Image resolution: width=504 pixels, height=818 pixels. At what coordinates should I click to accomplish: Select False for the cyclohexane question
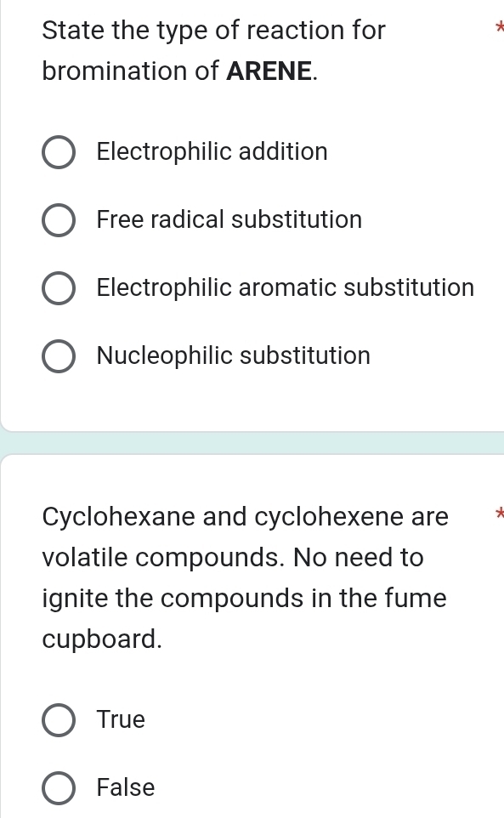pos(58,787)
